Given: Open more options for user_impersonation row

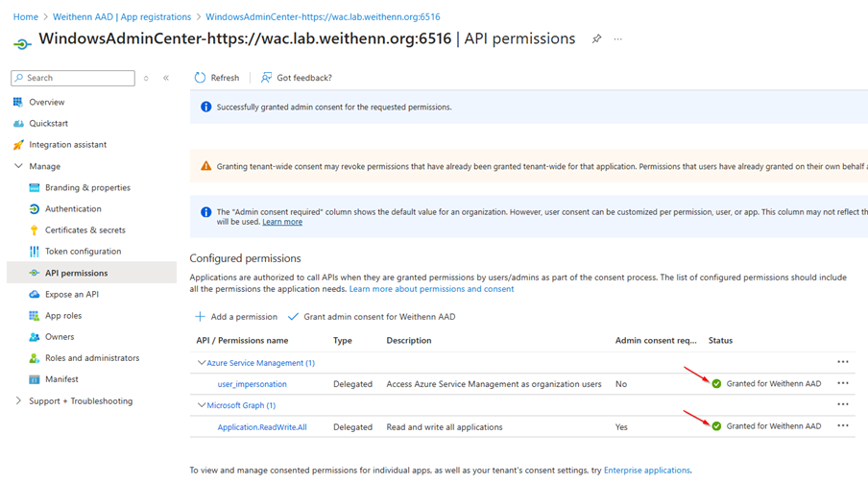Looking at the screenshot, I should 842,383.
